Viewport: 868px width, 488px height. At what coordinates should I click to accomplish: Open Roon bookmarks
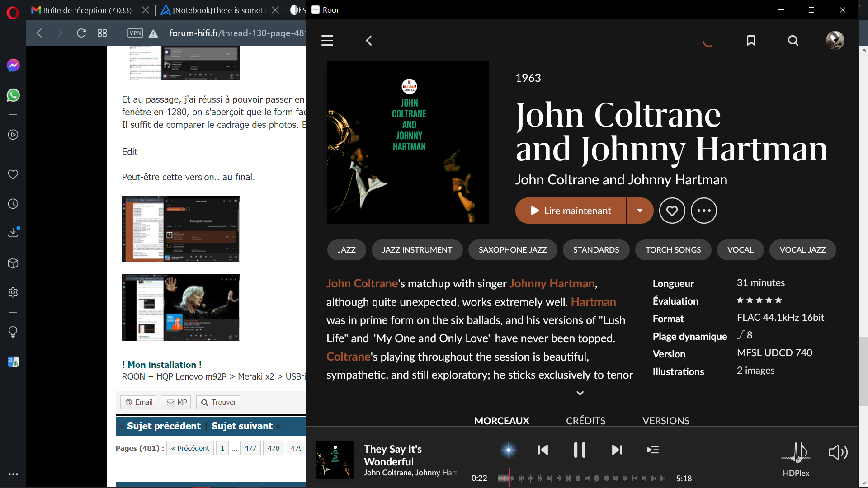click(x=751, y=41)
